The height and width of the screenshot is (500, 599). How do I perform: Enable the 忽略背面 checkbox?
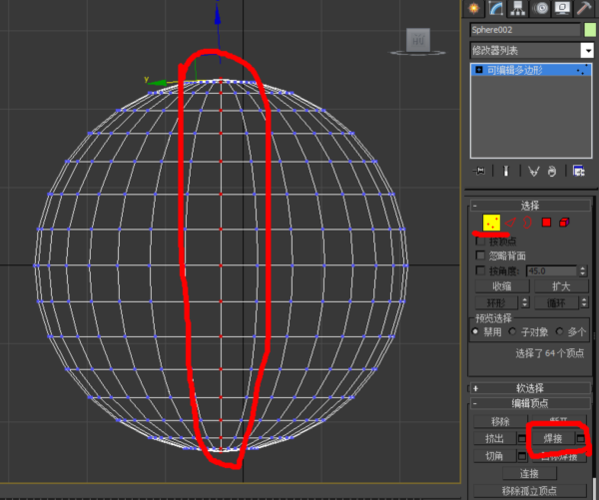[480, 255]
